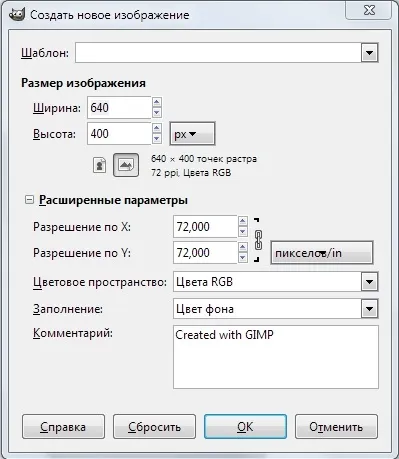The height and width of the screenshot is (459, 399).
Task: Decrease Разрешение по Y with down arrow
Action: point(243,258)
